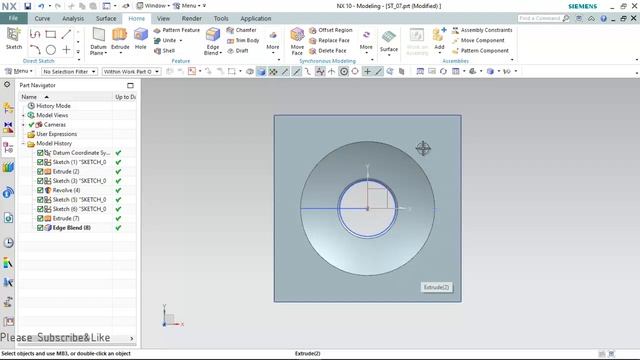Image resolution: width=640 pixels, height=360 pixels.
Task: Toggle checkbox for Extrude (2)
Action: tap(40, 171)
